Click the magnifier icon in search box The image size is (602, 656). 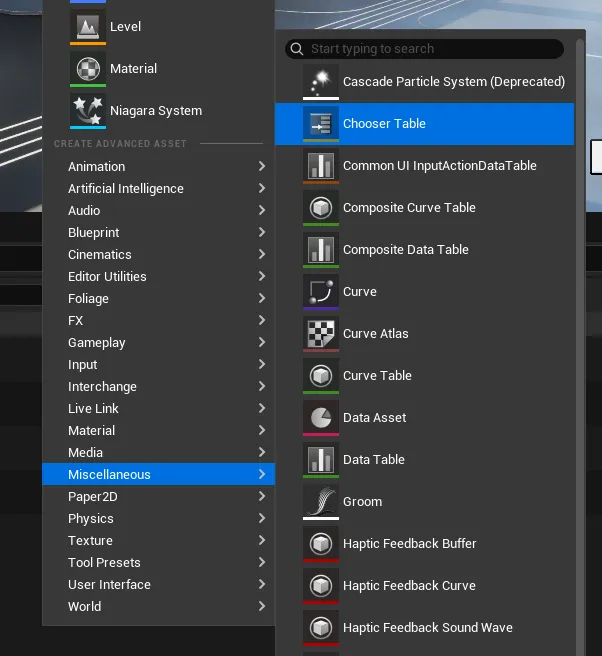coord(297,49)
